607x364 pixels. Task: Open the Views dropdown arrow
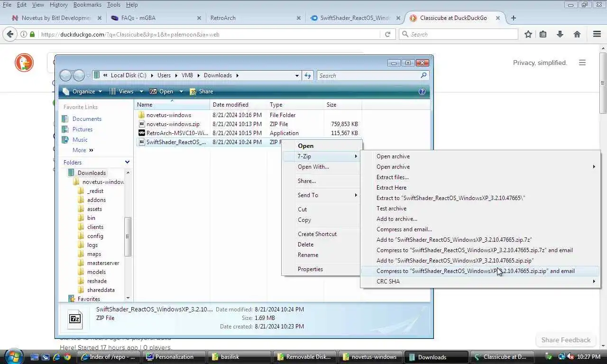click(x=141, y=91)
